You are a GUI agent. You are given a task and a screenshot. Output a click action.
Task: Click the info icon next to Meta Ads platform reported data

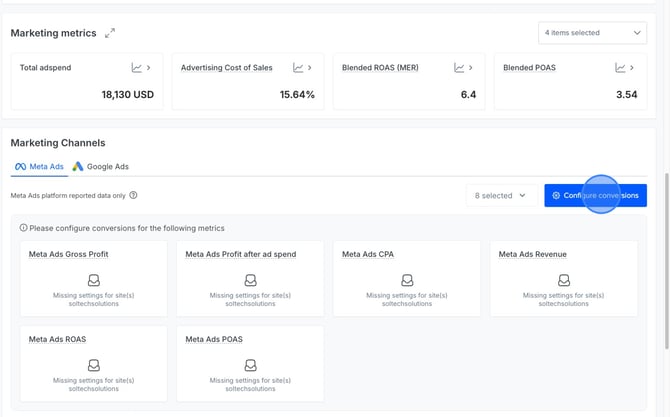coord(133,196)
